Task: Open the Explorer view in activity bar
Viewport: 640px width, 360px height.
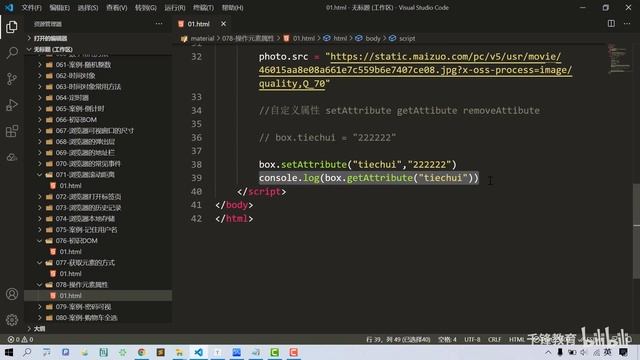Action: 12,27
